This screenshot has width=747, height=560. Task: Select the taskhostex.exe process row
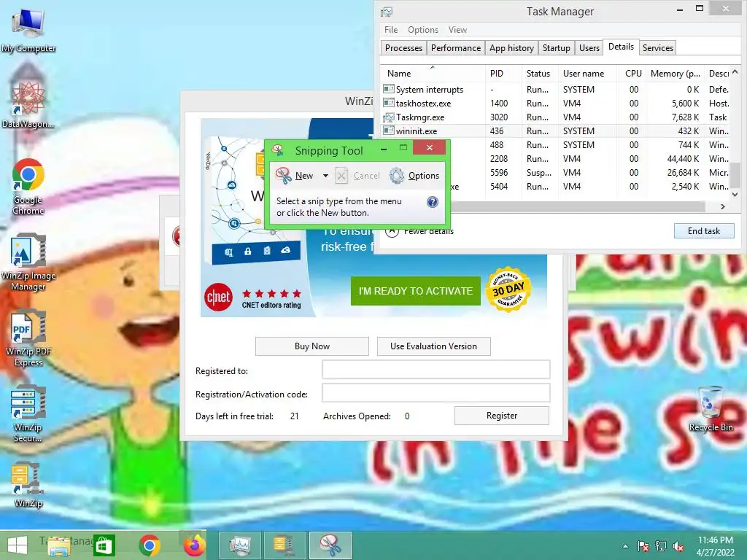coord(555,104)
